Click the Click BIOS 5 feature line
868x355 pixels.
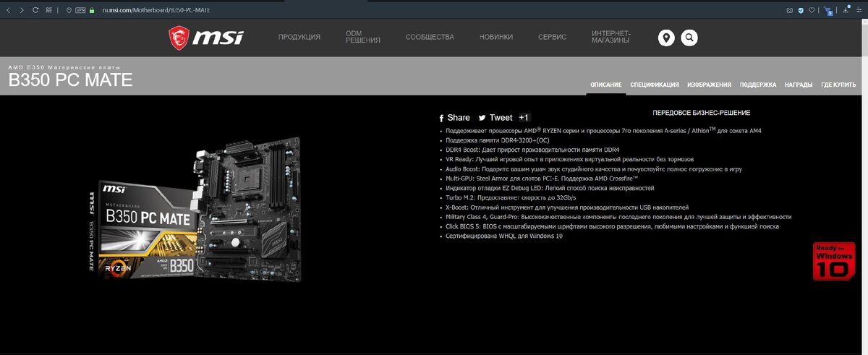tap(612, 226)
